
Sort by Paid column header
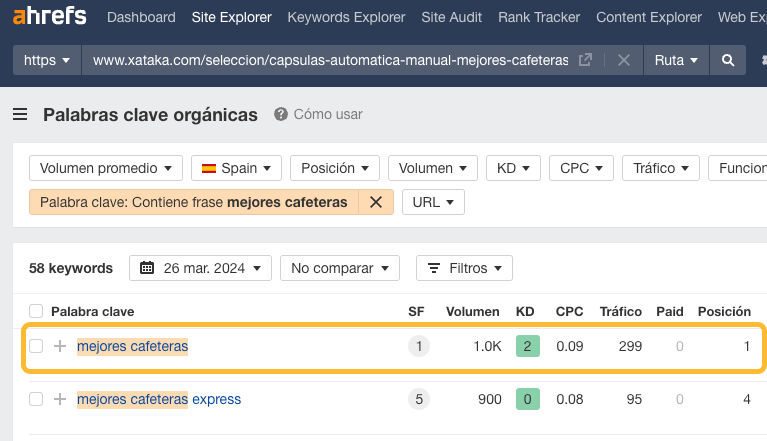(670, 311)
